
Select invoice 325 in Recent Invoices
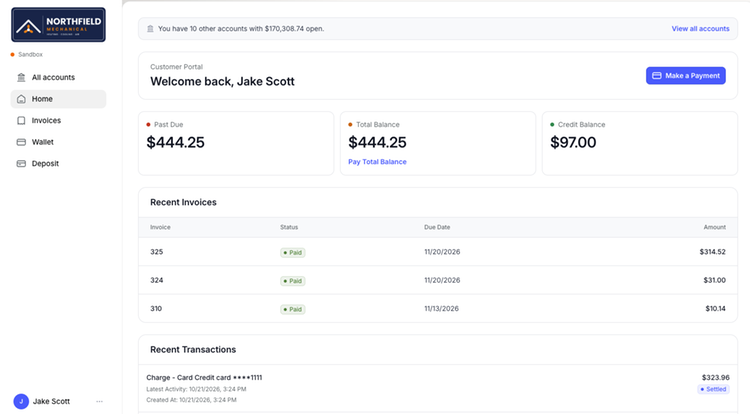click(x=438, y=252)
